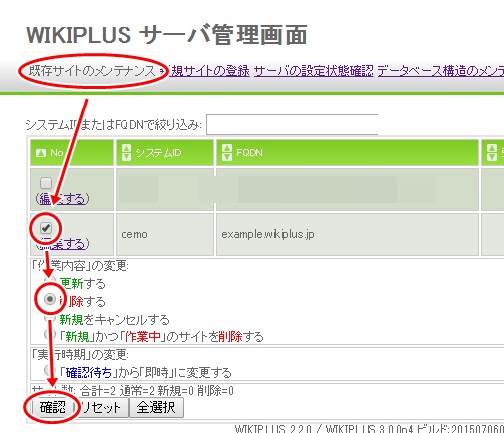The height and width of the screenshot is (433, 504).
Task: Sort table by No column arrow icon
Action: click(x=41, y=153)
